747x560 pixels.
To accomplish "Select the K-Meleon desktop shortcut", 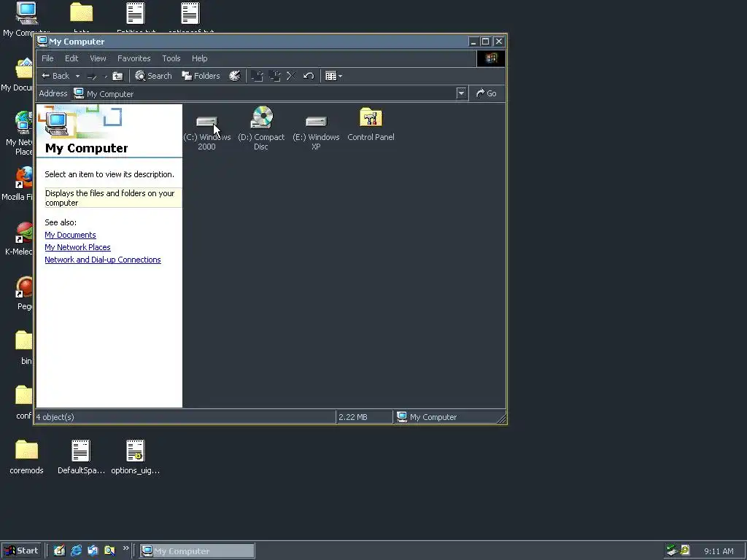I will pos(20,239).
